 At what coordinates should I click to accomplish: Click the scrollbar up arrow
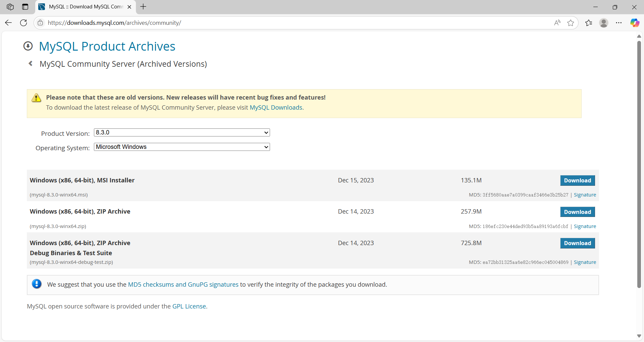point(639,36)
